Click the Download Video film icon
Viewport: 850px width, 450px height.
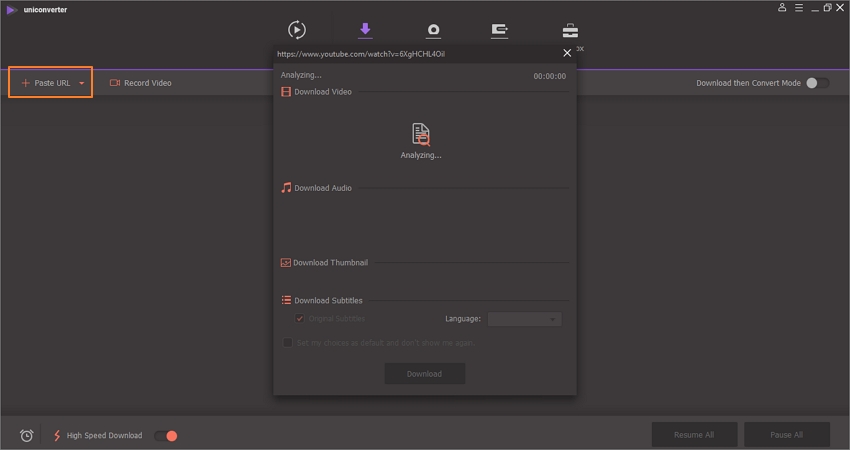[286, 92]
